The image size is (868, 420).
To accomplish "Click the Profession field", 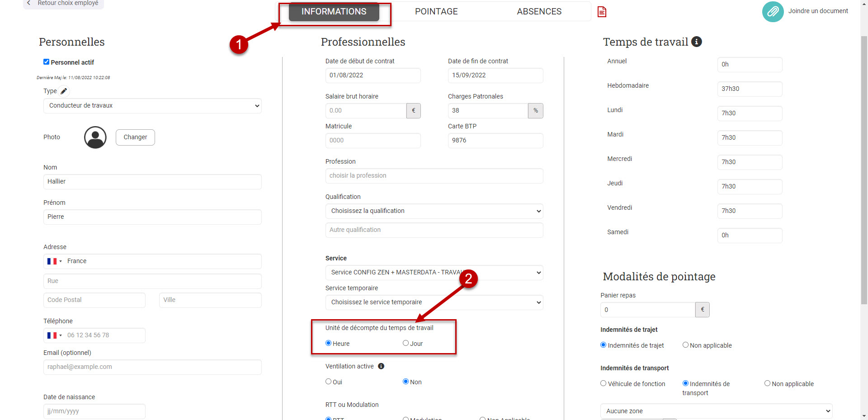I will point(434,176).
